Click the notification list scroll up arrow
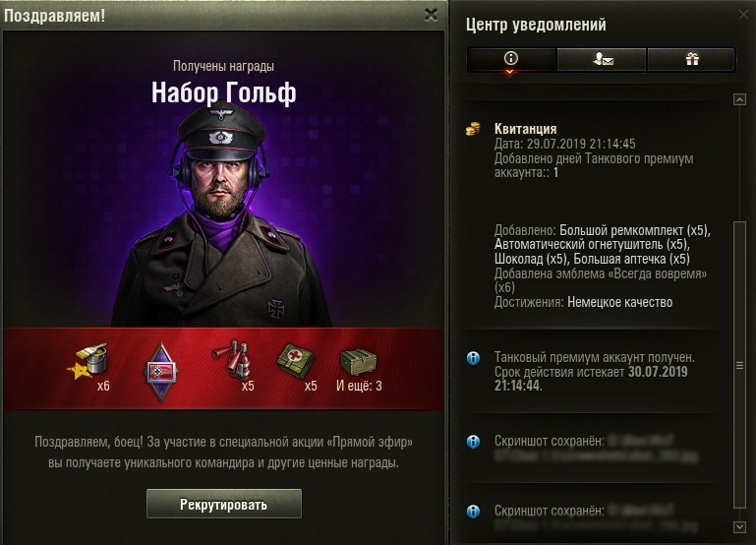Viewport: 756px width, 545px height. 739,99
